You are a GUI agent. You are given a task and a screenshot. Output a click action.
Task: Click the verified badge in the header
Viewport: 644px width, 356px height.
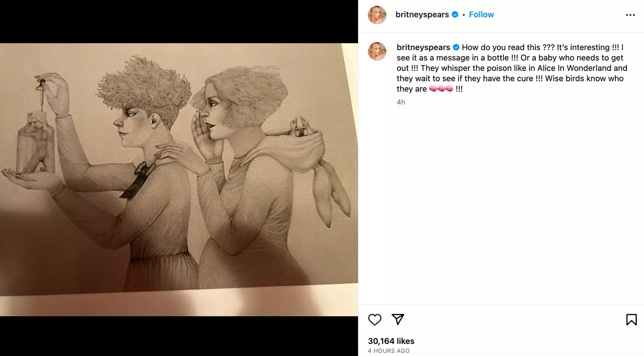point(455,15)
